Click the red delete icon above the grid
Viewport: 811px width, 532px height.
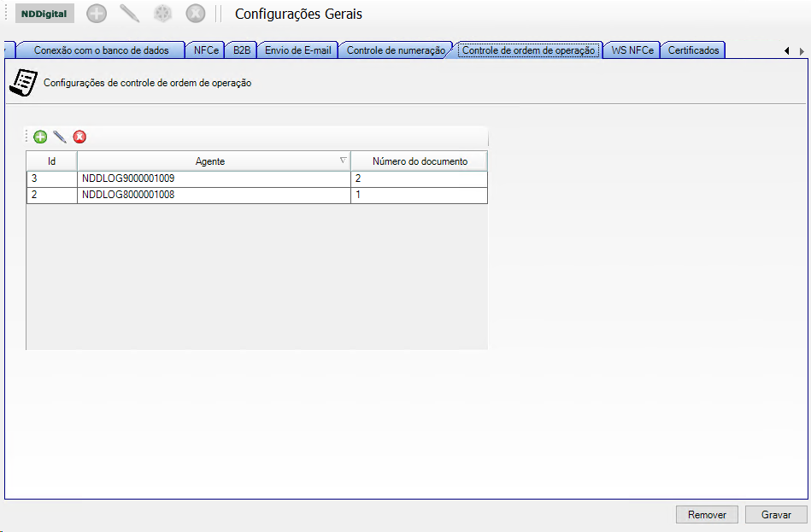[79, 137]
